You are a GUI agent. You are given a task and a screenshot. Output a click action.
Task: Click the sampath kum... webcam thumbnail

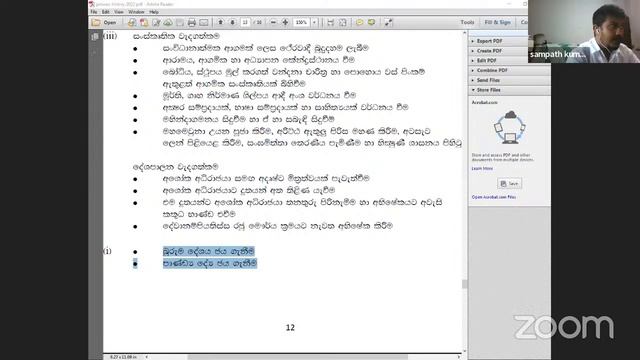pos(584,31)
